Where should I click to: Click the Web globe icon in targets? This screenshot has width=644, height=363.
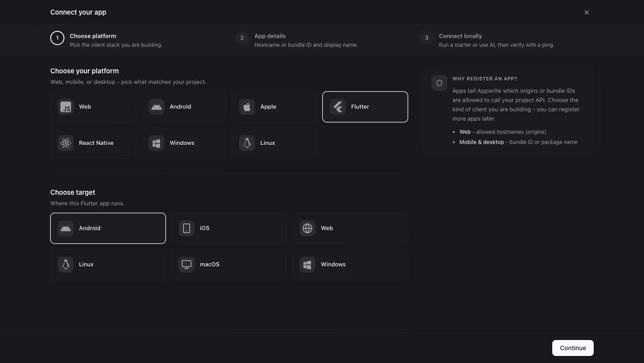(x=307, y=228)
